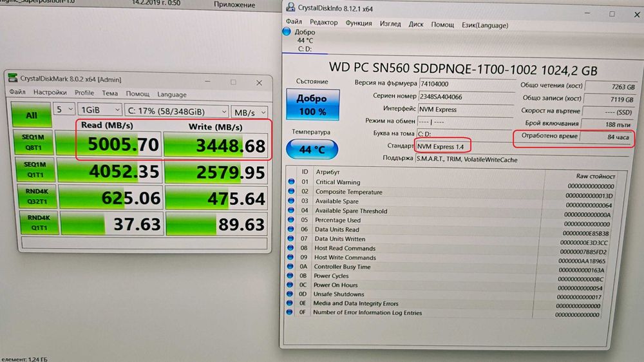The image size is (644, 362).
Task: Click the status dot for Data Units Written
Action: [x=290, y=238]
